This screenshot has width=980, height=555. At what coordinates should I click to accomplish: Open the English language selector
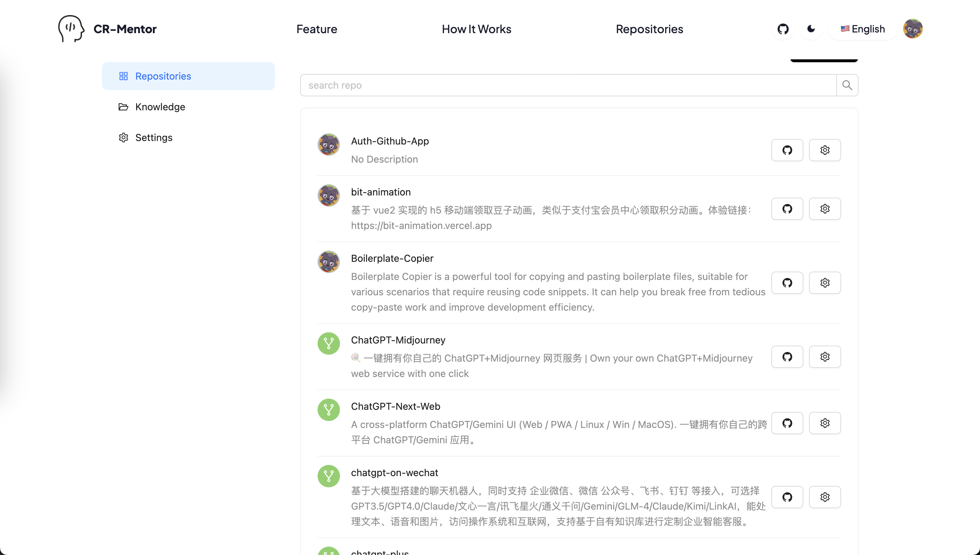tap(863, 29)
